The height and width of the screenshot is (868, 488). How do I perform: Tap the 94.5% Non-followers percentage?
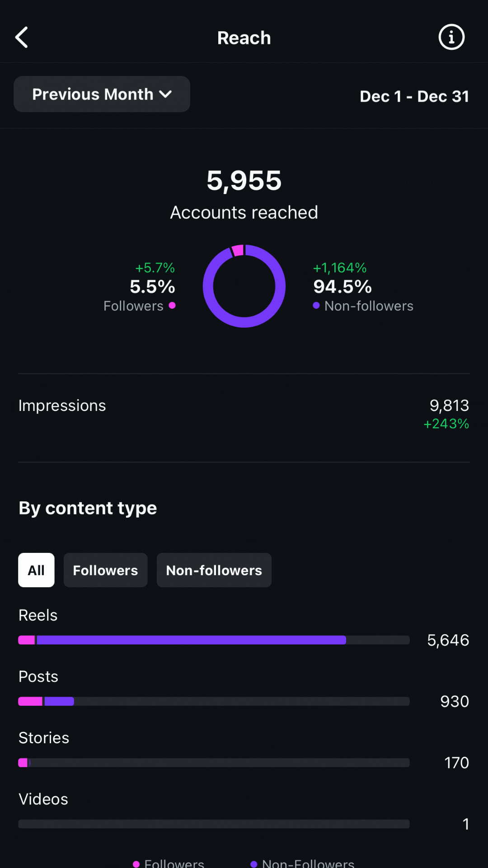point(343,287)
